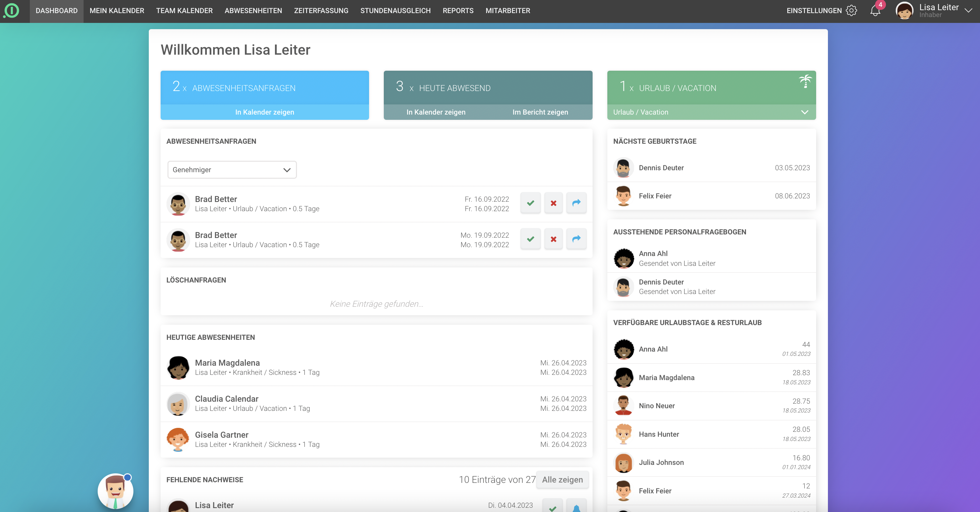980x512 pixels.
Task: Approve Brad Better's 19.09.2022 vacation request
Action: [x=530, y=239]
